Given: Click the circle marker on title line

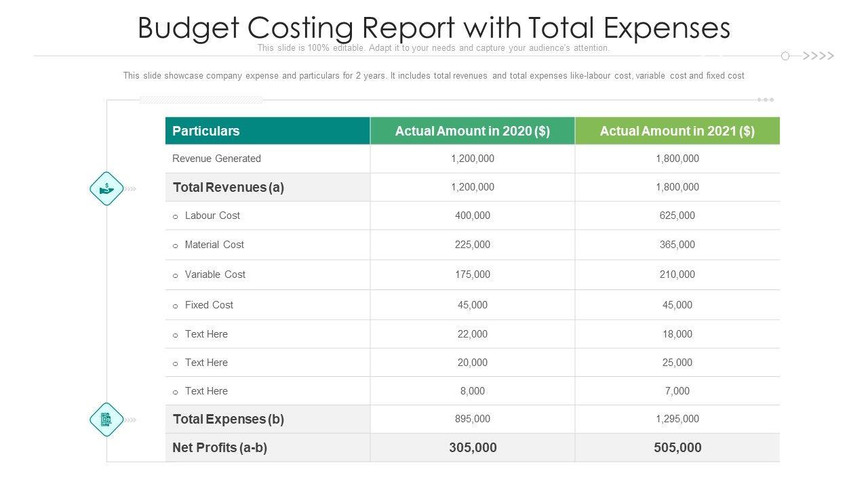Looking at the screenshot, I should [785, 56].
